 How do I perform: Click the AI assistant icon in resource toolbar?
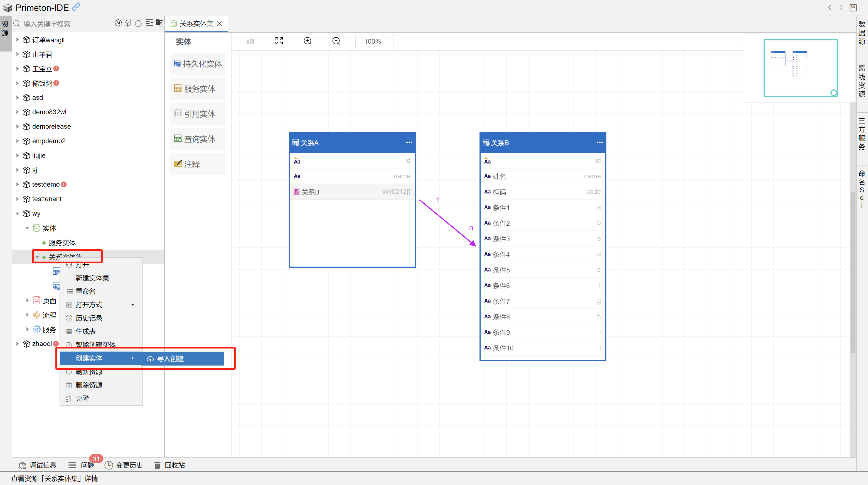point(118,23)
